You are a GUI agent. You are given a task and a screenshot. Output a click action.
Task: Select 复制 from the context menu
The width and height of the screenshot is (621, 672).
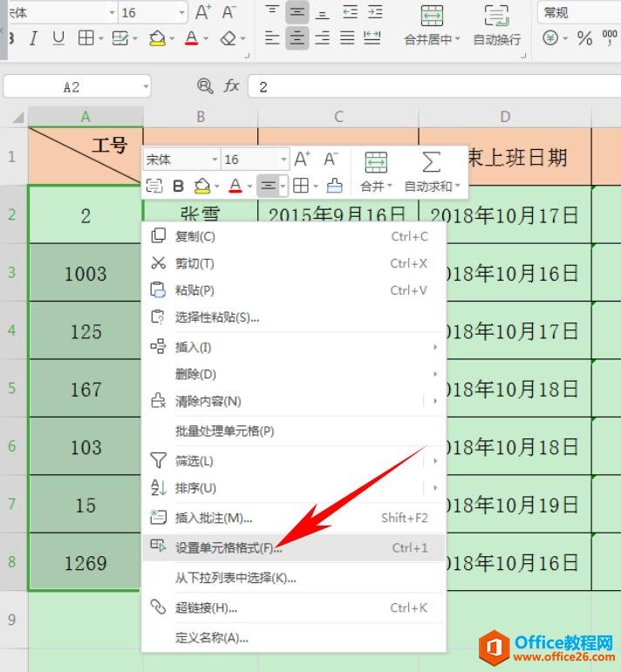click(195, 236)
